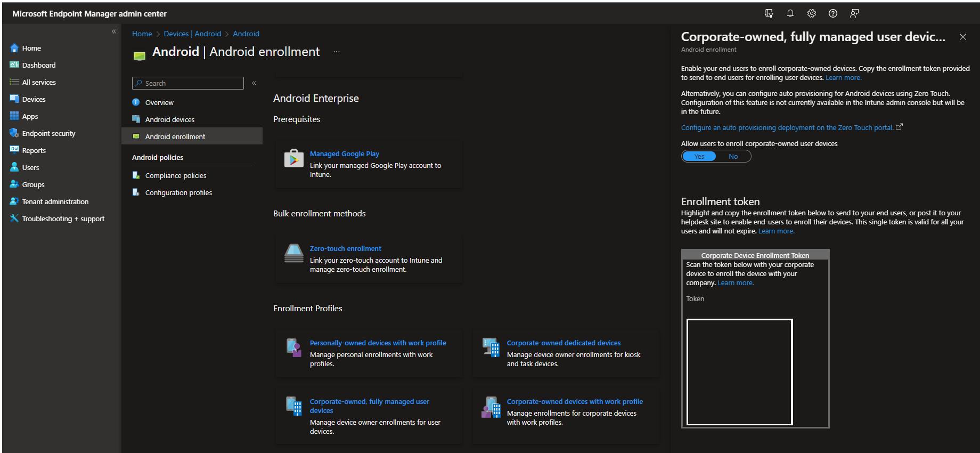Open Personally-owned devices with work profile
The image size is (980, 453).
pos(378,343)
